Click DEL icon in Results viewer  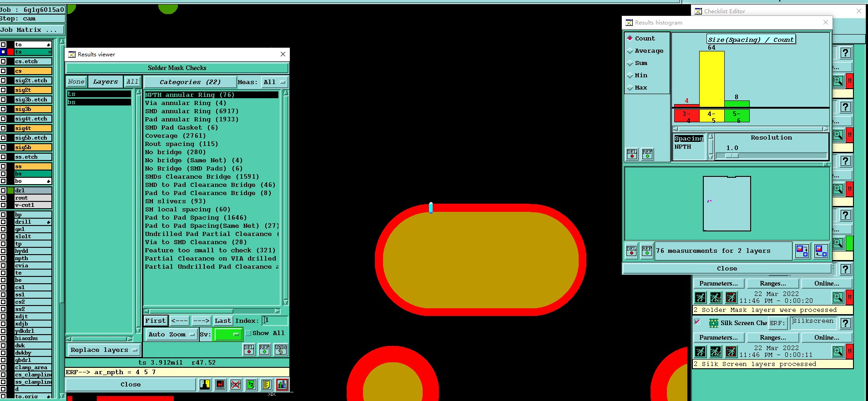click(249, 350)
